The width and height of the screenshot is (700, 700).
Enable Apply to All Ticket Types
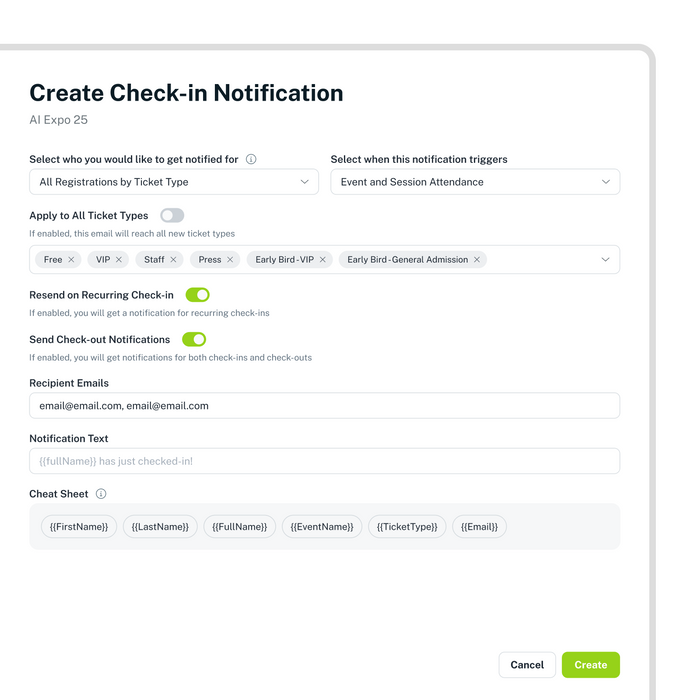point(172,215)
